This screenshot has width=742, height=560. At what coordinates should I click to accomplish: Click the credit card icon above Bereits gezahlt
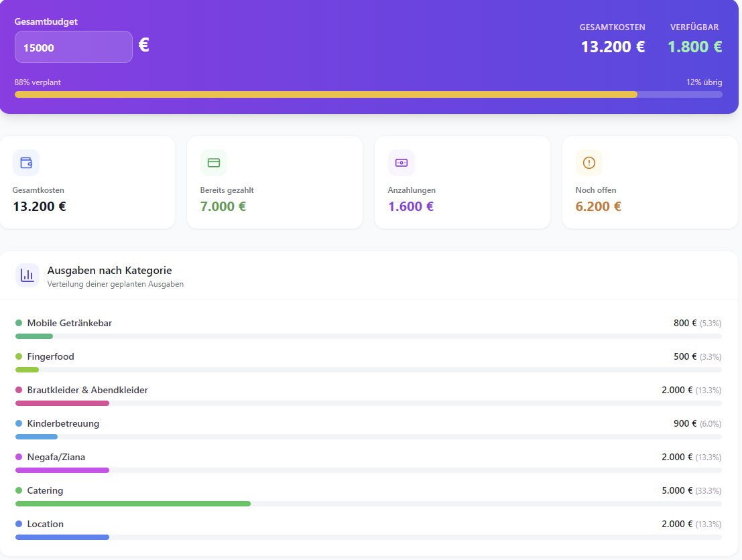click(x=214, y=163)
